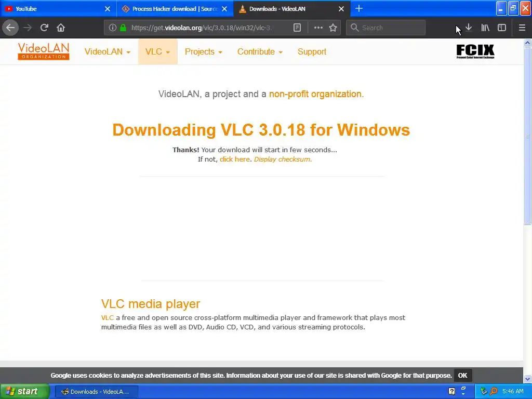The height and width of the screenshot is (399, 532).
Task: Close the YouTube tab
Action: coord(107,9)
